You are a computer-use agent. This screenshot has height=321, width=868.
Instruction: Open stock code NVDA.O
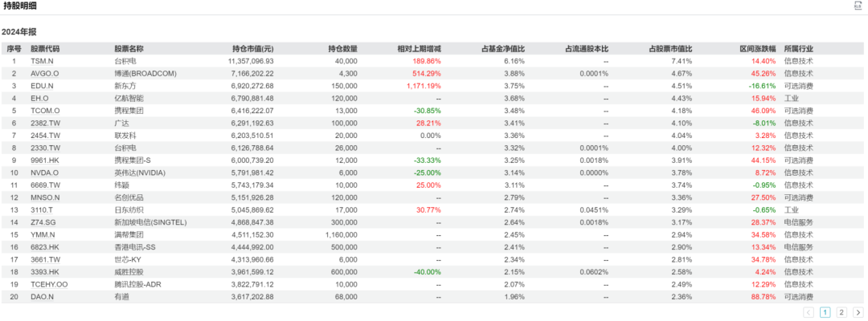45,173
